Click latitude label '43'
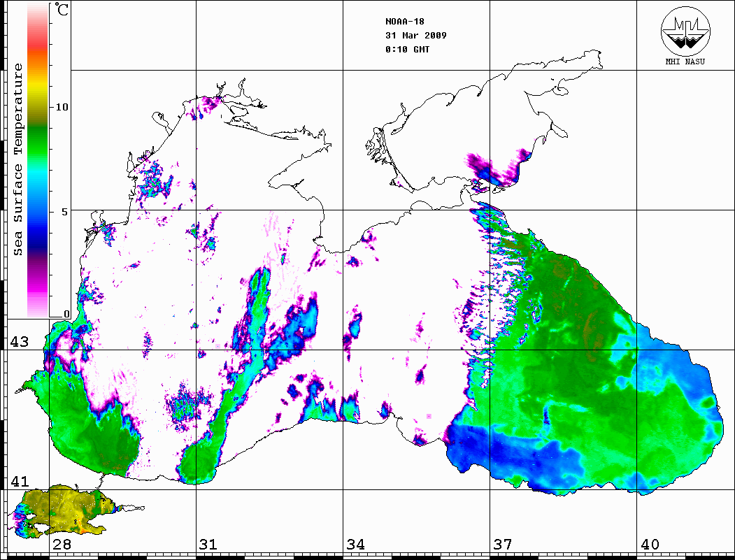735x560 pixels. tap(20, 342)
